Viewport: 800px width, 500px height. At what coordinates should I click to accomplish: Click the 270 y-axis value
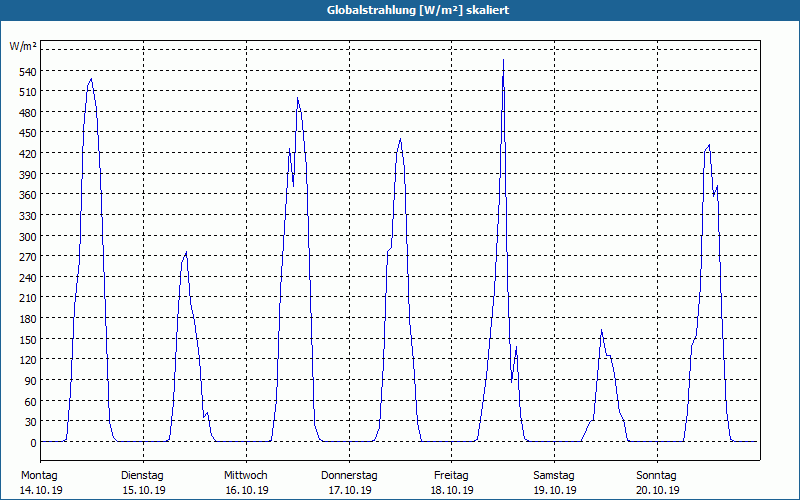click(28, 257)
